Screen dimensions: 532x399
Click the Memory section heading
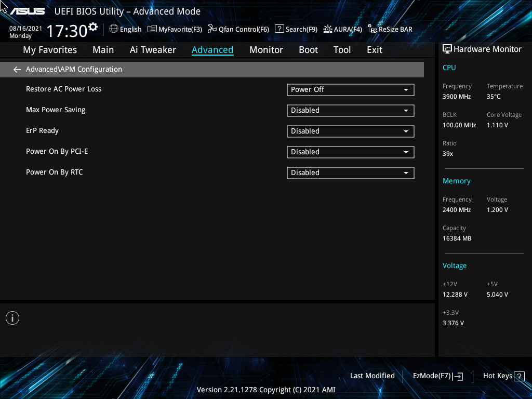coord(457,181)
